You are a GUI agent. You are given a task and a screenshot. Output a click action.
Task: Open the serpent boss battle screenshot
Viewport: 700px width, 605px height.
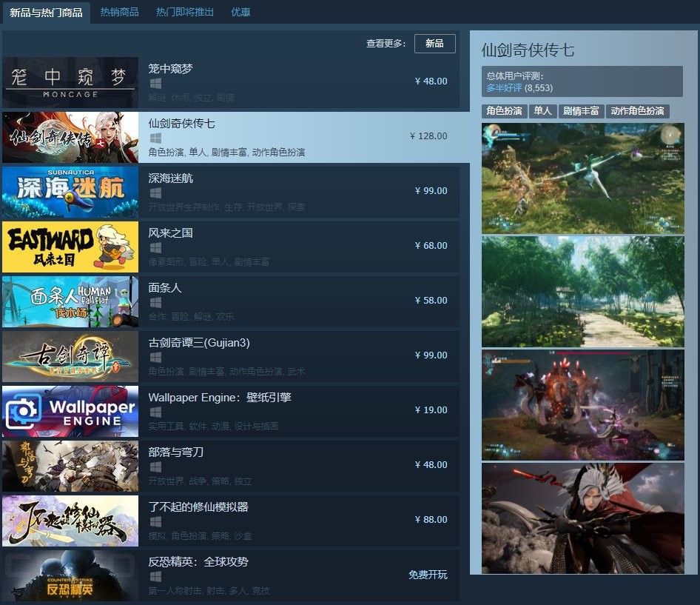tap(582, 405)
